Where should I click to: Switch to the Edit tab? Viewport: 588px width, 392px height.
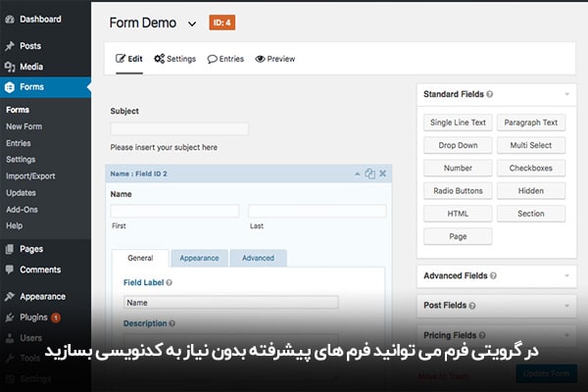tap(129, 59)
